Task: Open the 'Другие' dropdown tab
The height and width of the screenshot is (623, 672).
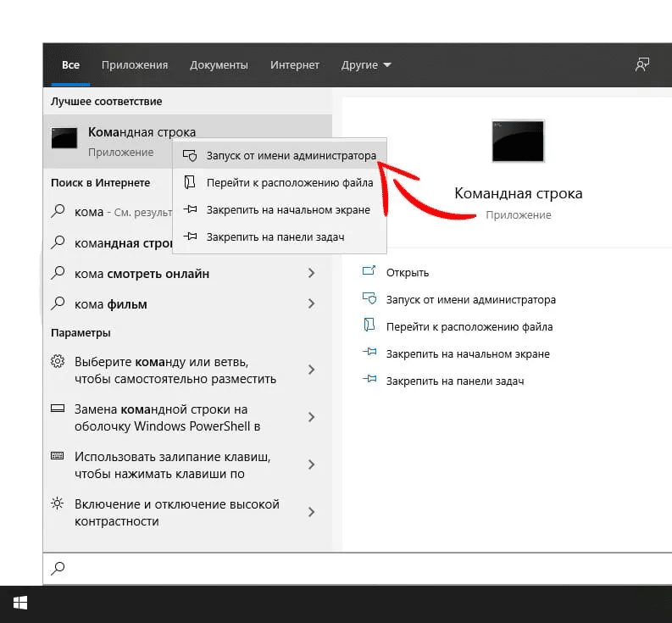Action: coord(366,65)
